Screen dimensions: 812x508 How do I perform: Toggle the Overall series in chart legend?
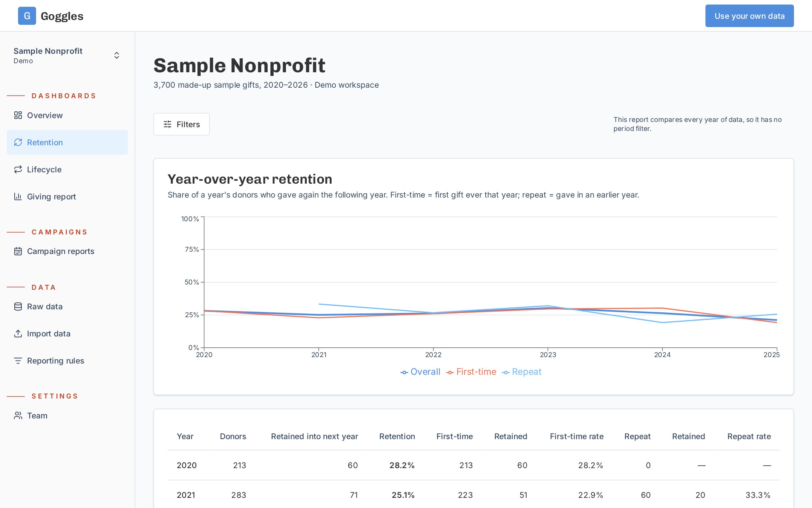420,372
